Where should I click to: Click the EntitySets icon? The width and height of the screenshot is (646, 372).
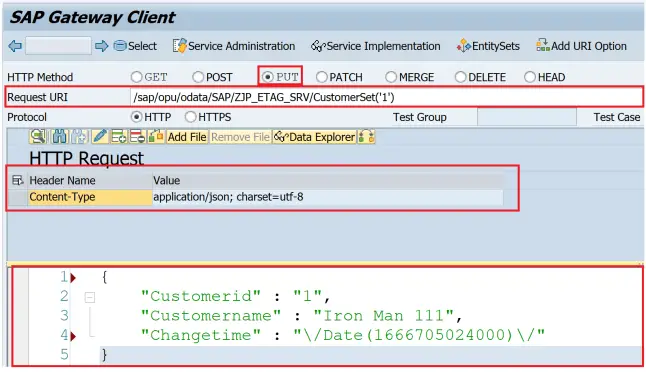pyautogui.click(x=463, y=46)
